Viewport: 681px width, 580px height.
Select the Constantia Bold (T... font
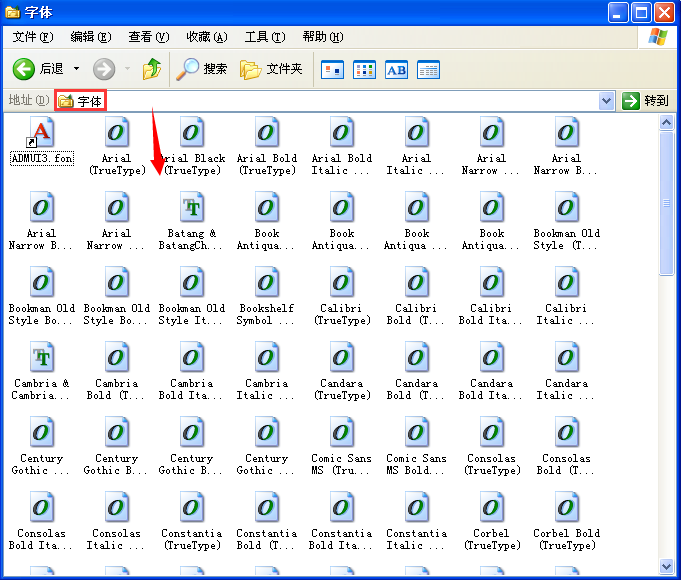coord(266,522)
